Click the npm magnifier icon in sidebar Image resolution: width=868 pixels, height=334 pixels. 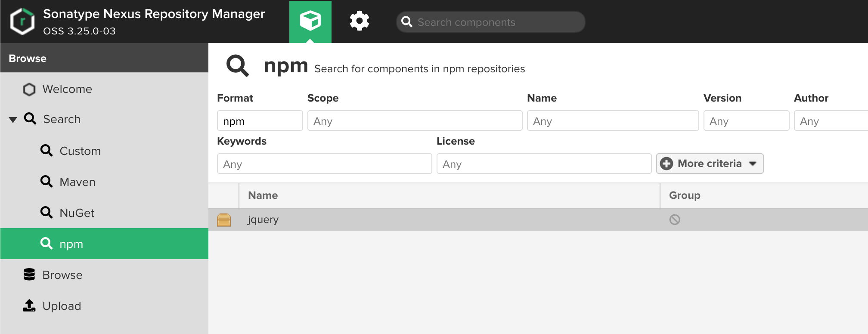click(46, 243)
